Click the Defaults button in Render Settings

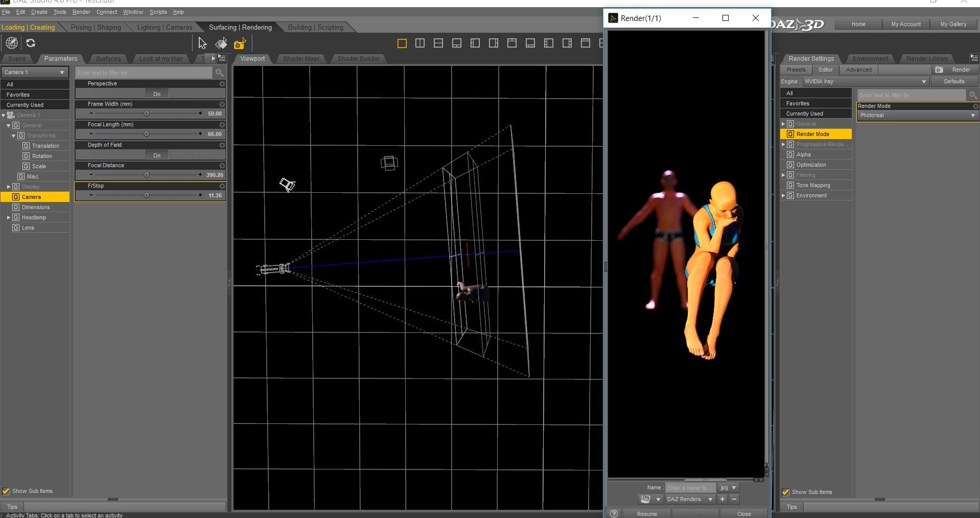(x=954, y=81)
